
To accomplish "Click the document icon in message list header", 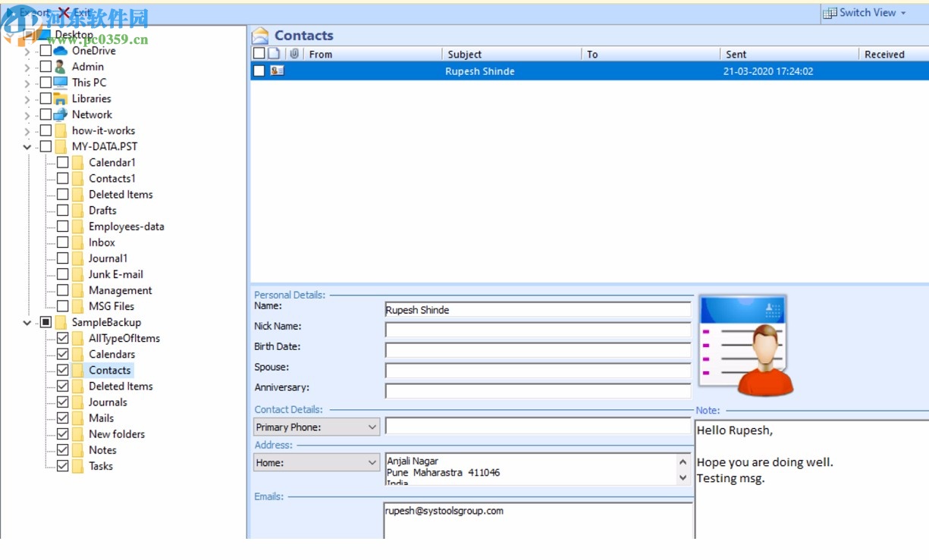I will point(274,53).
